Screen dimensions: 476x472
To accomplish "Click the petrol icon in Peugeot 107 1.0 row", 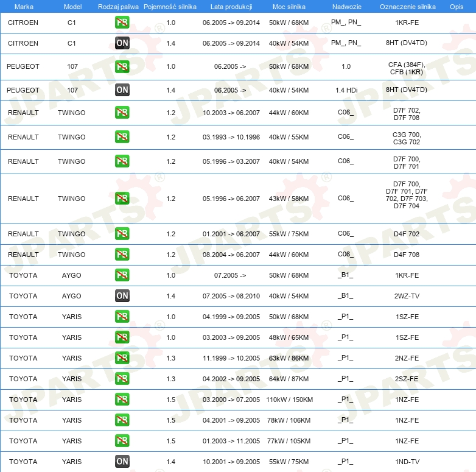I will pos(122,66).
